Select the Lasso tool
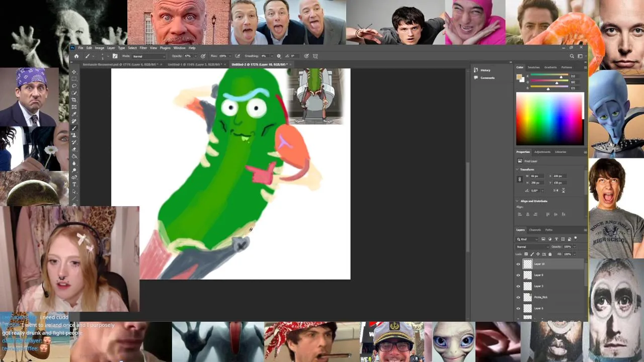This screenshot has width=644, height=362. (x=74, y=85)
